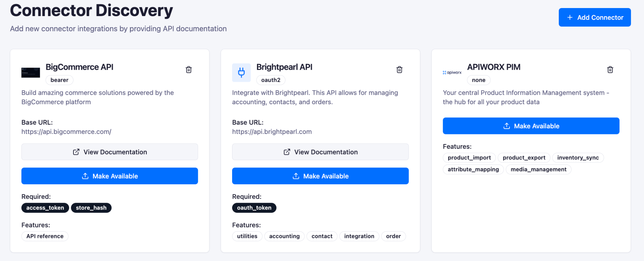Make the APIWORX PIM connector available
This screenshot has width=644, height=261.
coord(531,126)
